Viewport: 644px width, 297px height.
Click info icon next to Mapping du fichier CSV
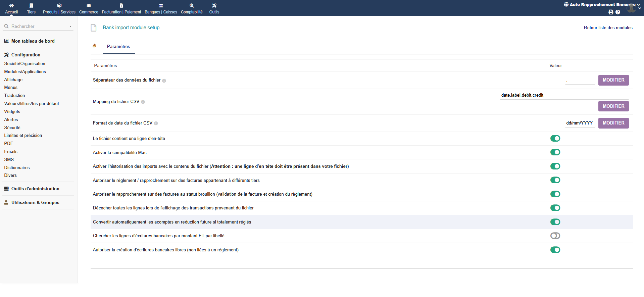tap(143, 102)
